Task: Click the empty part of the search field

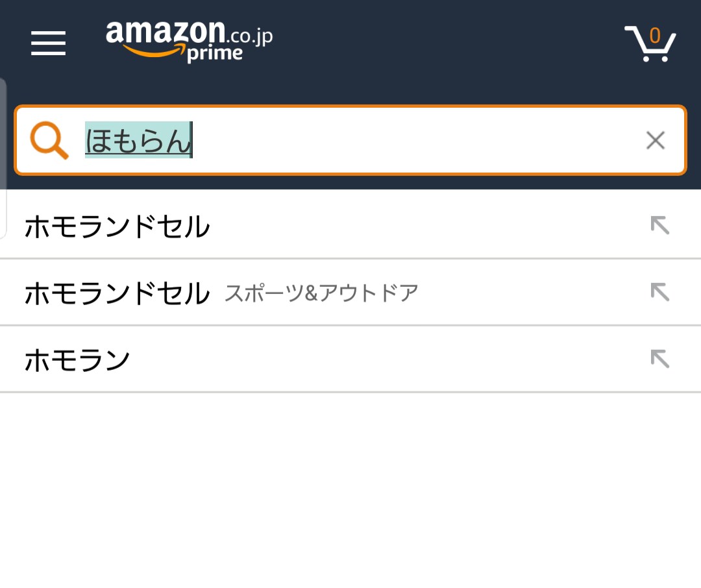Action: click(x=415, y=140)
